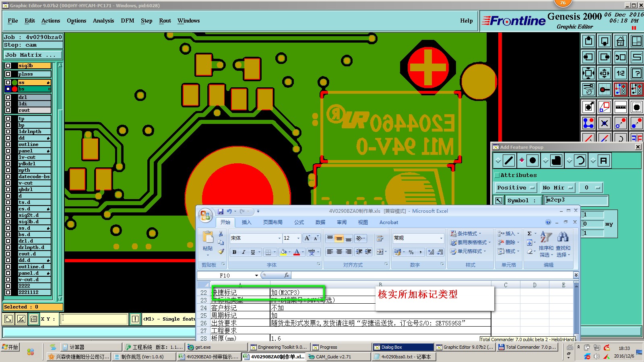
Task: Open the DFM menu
Action: click(x=128, y=21)
